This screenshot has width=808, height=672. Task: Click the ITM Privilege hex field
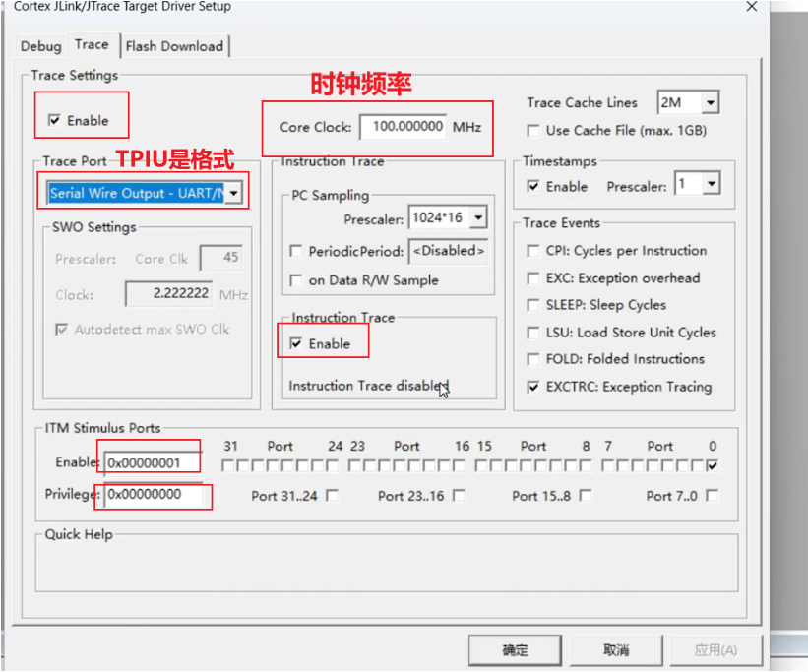152,495
